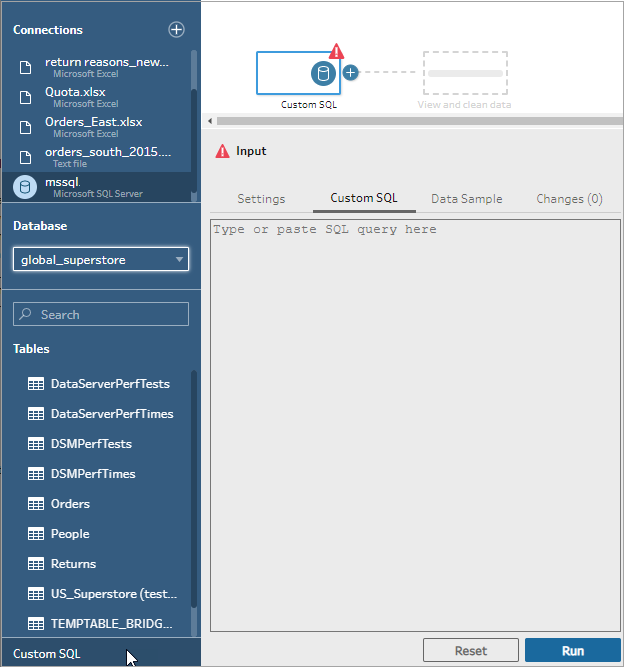Click table icon next to TEMPTABLE_BRIDG

coord(36,624)
